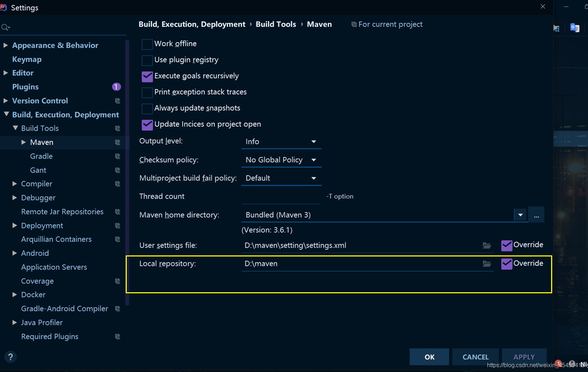Close the Settings dialog
This screenshot has height=372, width=588.
pos(543,6)
